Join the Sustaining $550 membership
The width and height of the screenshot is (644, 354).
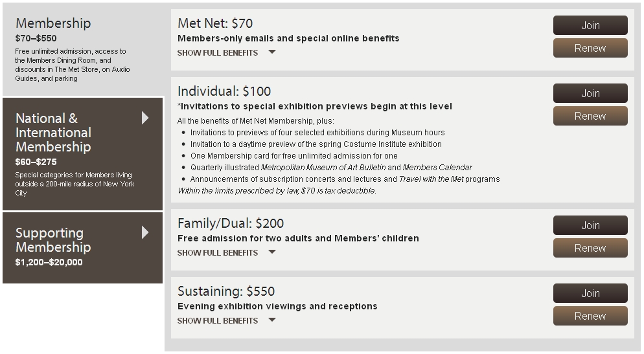pos(590,293)
